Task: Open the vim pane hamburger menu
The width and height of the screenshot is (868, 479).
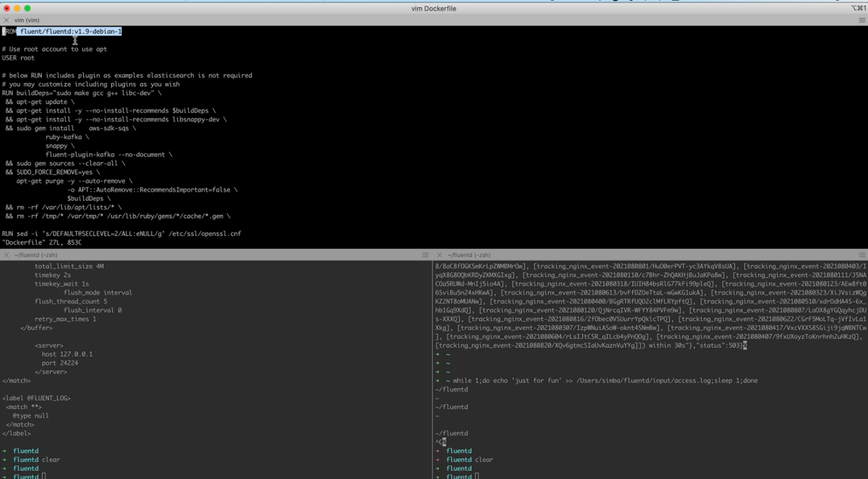Action: (x=862, y=20)
